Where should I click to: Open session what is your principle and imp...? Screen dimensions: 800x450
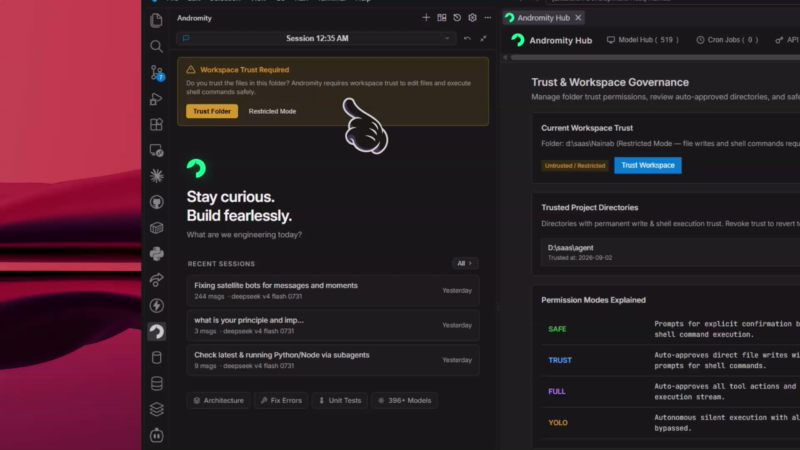(333, 325)
